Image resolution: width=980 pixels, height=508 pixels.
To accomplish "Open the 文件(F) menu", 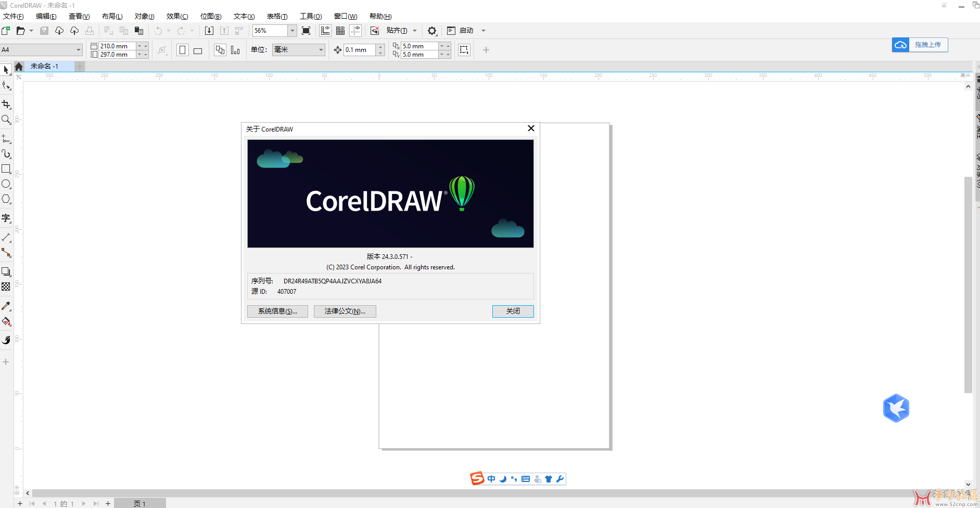I will pos(14,16).
